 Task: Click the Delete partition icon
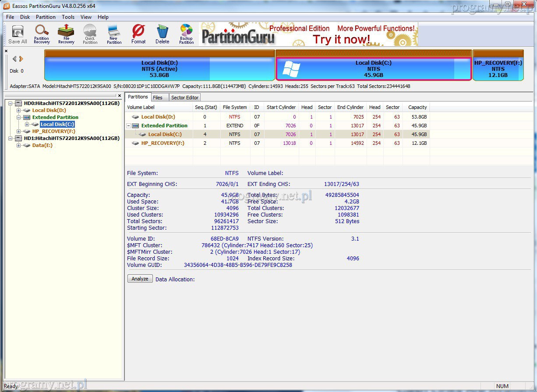click(163, 34)
